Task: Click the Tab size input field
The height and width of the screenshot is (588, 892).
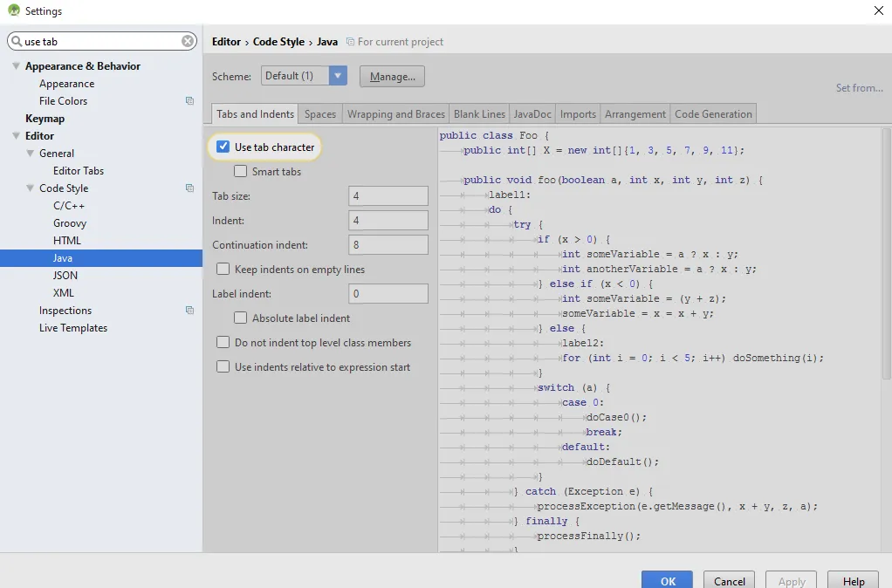Action: [388, 195]
